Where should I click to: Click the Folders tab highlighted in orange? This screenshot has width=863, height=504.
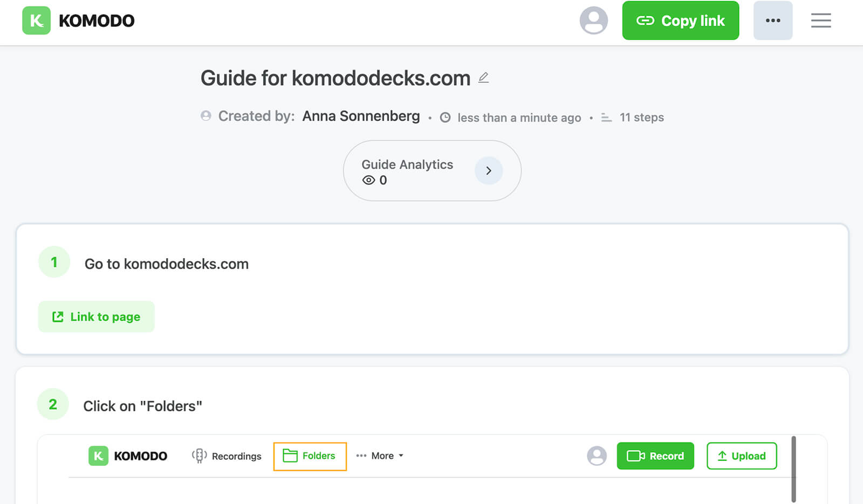310,456
